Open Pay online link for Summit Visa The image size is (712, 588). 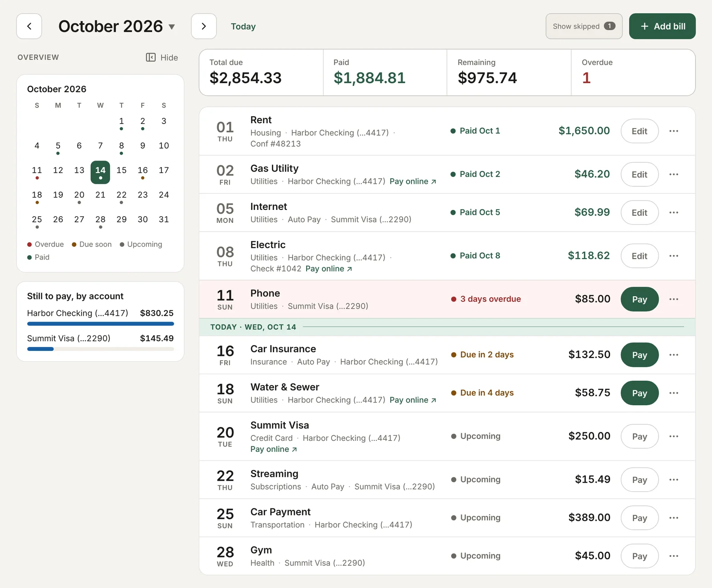coord(274,449)
